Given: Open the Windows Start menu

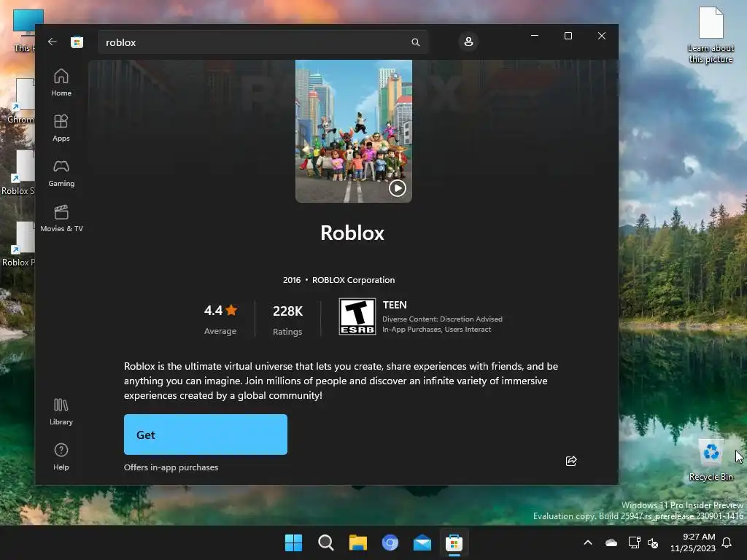Looking at the screenshot, I should 293,542.
